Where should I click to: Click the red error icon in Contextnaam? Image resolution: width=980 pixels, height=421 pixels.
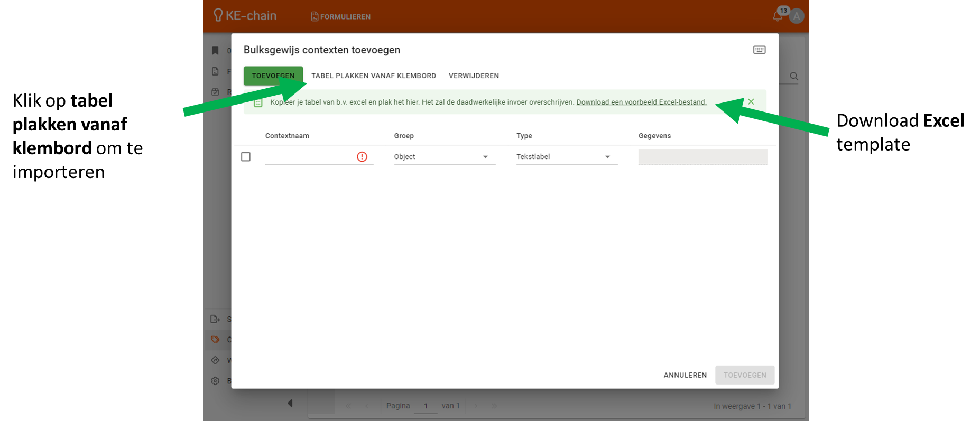[x=362, y=157]
